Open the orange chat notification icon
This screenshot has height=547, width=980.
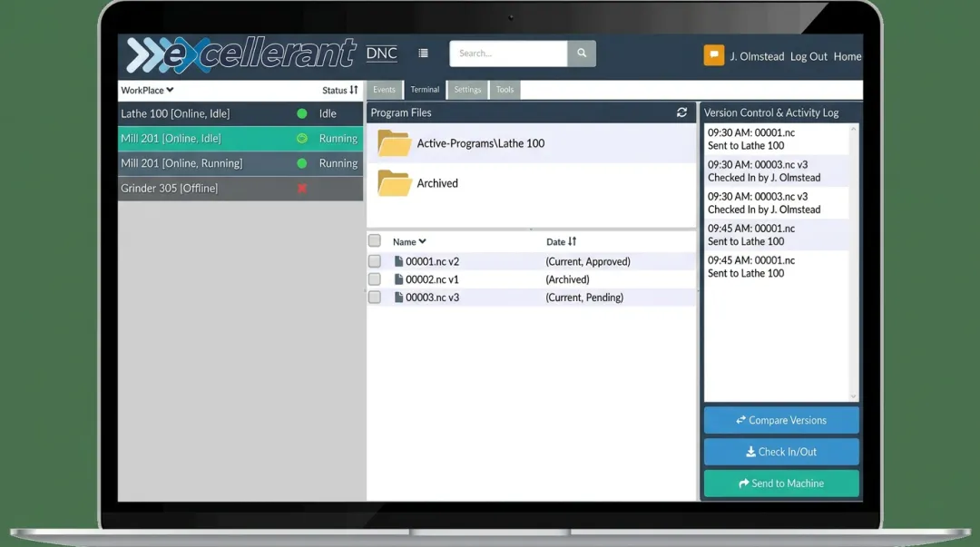point(714,55)
